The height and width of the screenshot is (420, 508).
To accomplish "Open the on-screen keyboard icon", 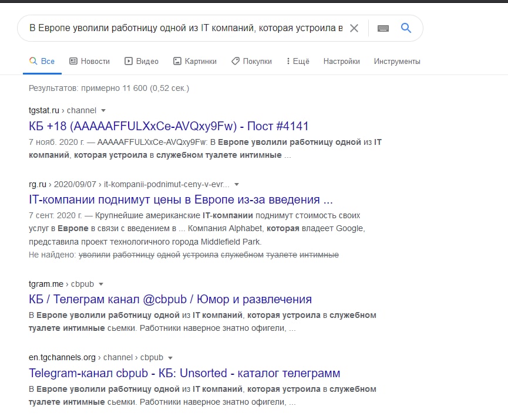I will (383, 28).
